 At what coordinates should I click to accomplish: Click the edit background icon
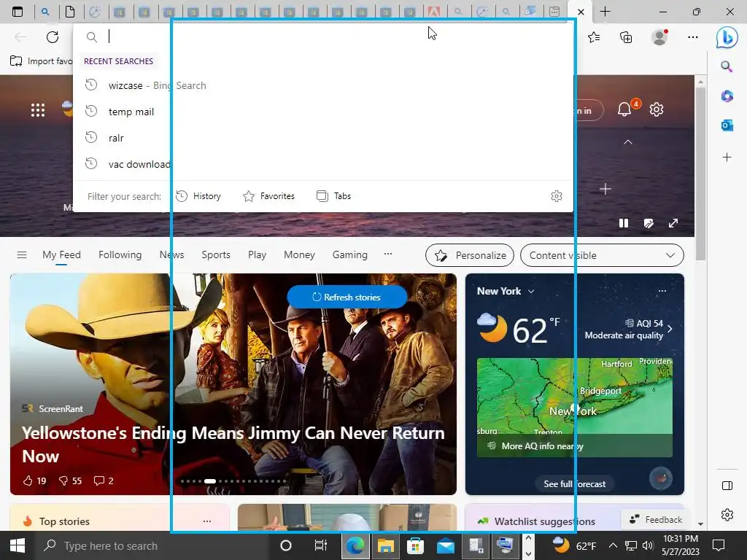pos(649,223)
